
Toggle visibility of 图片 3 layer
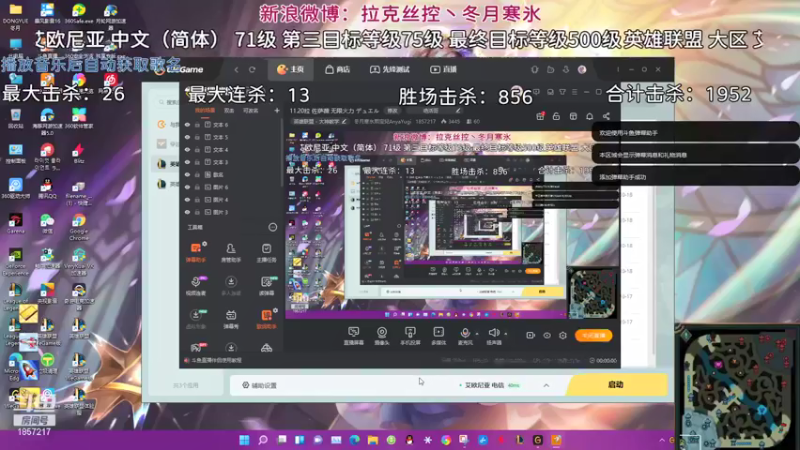tap(187, 212)
